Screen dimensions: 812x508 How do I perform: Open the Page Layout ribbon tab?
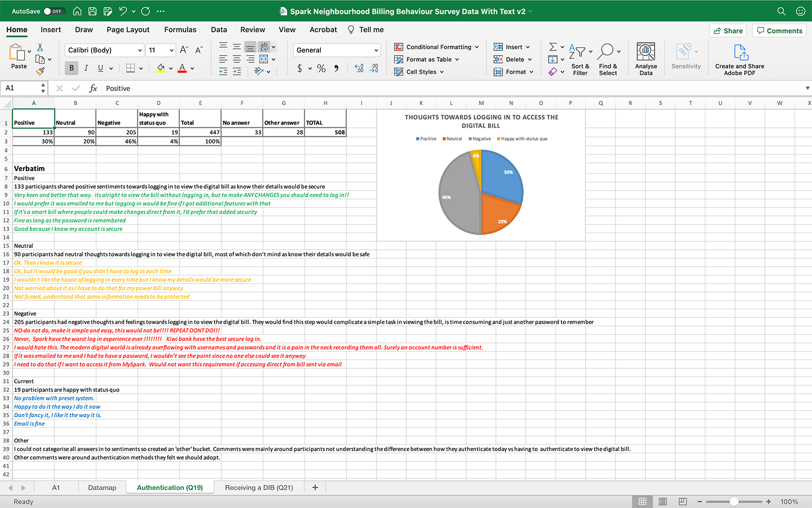[128, 29]
